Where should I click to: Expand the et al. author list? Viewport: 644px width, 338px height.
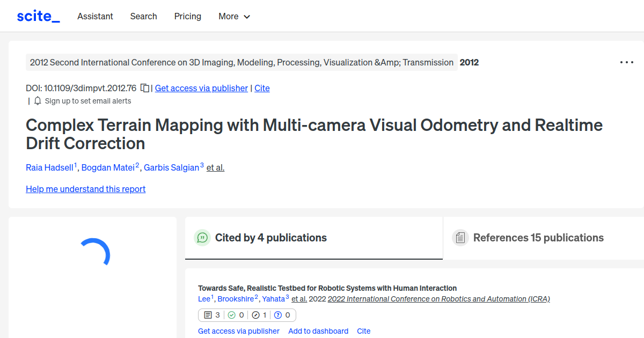pyautogui.click(x=215, y=167)
